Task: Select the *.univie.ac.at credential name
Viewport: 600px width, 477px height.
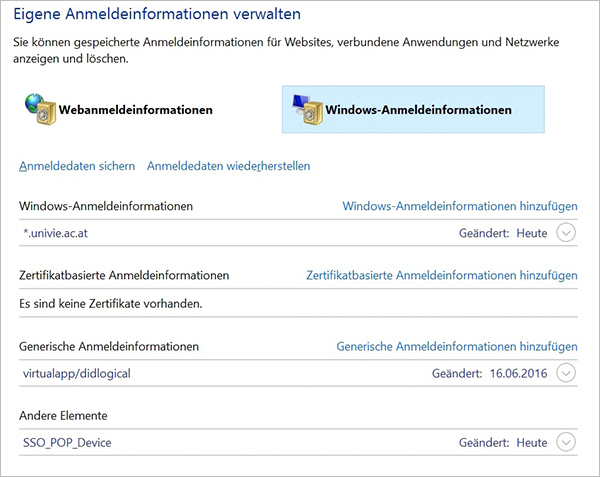Action: [55, 233]
